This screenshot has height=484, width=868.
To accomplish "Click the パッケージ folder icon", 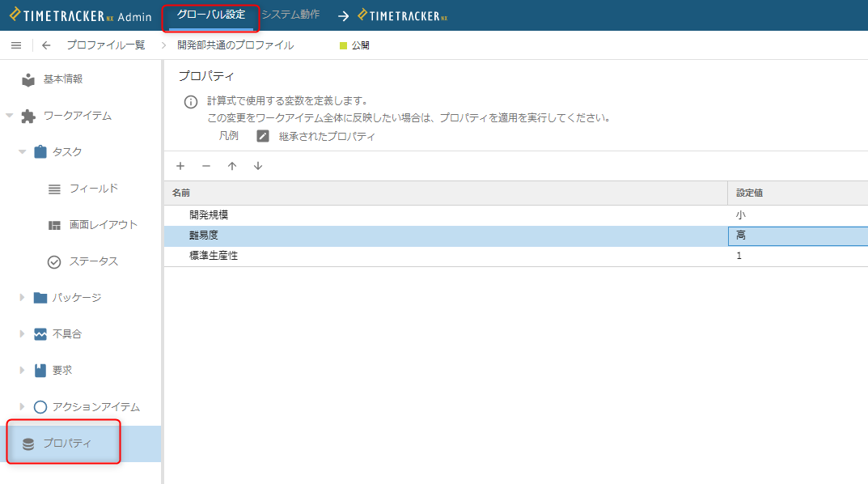I will (x=40, y=298).
